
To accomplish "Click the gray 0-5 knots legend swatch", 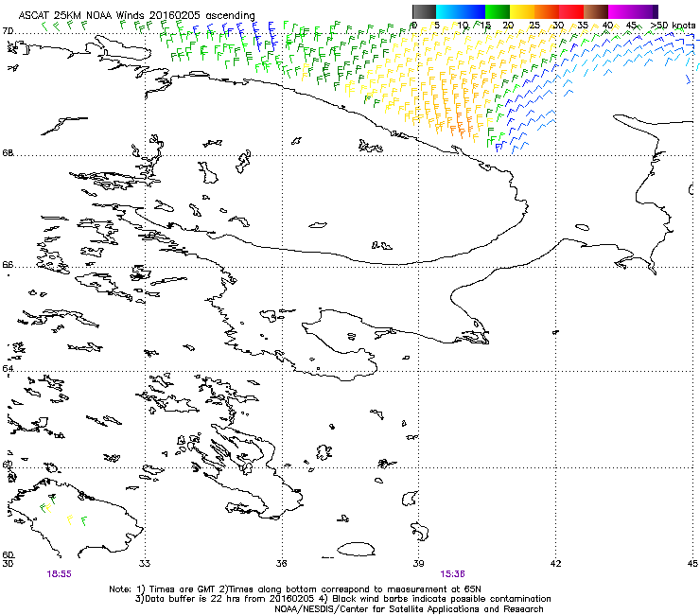I will click(x=424, y=11).
